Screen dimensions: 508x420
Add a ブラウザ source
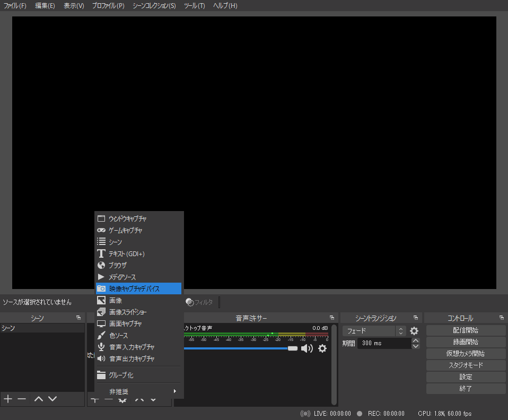pos(138,265)
